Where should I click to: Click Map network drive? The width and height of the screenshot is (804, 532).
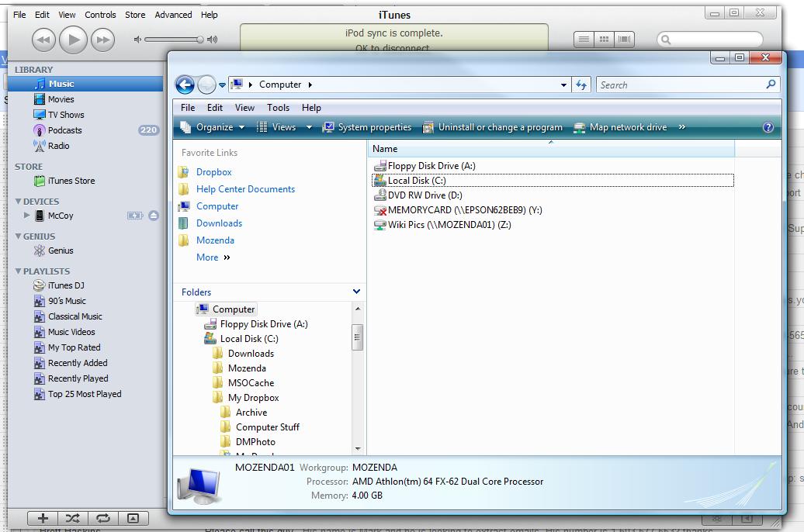tap(620, 127)
